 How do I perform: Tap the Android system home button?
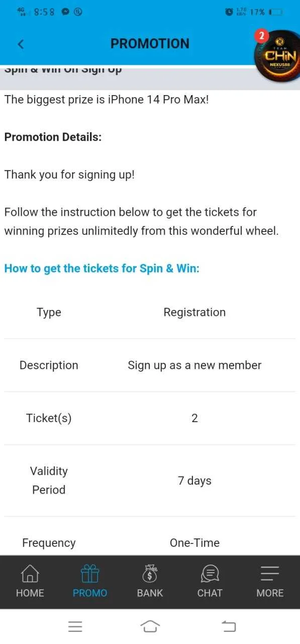(x=150, y=626)
